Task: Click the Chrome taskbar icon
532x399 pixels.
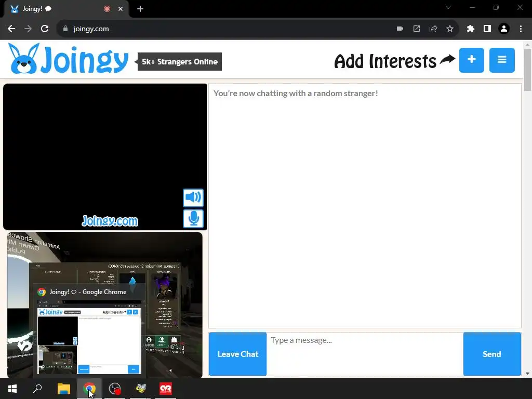Action: 89,389
